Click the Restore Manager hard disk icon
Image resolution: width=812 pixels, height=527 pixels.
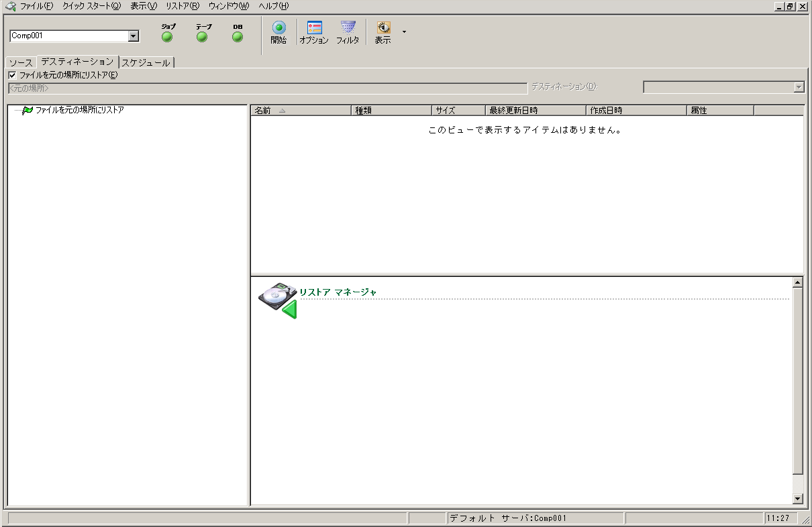coord(278,300)
